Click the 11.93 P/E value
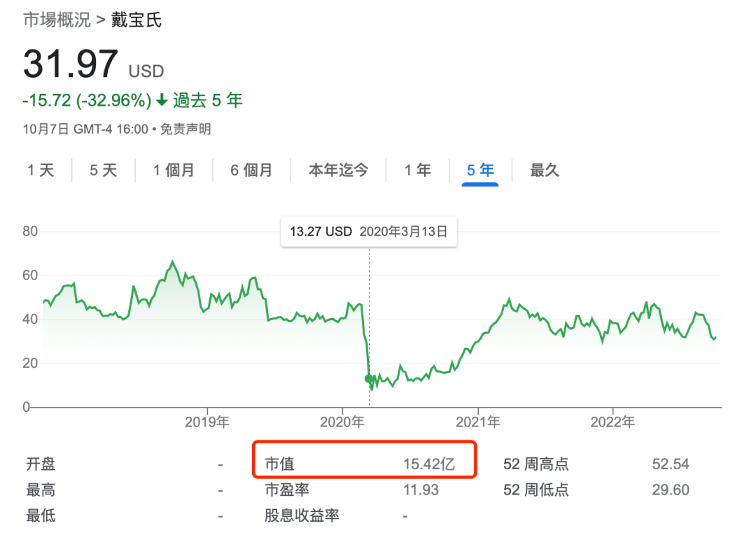 click(421, 490)
